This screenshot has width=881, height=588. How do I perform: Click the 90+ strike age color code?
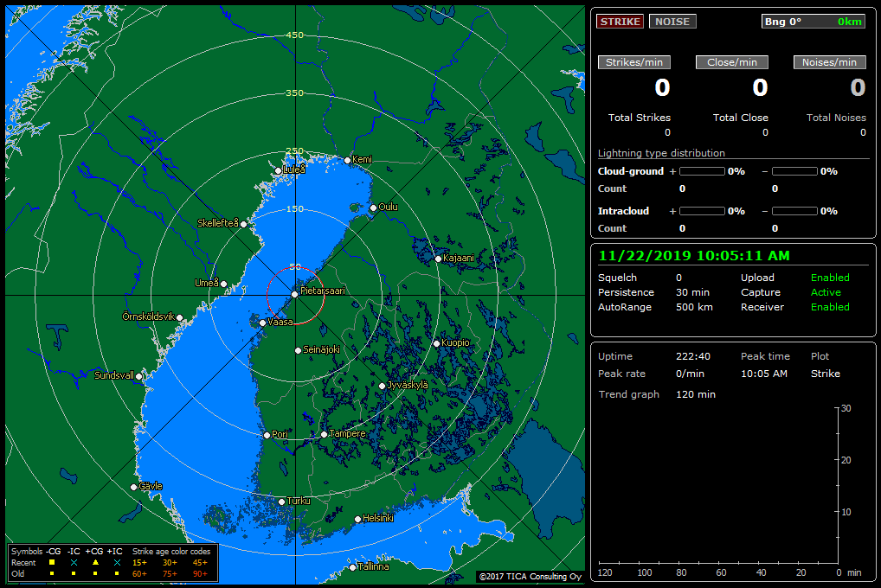[x=200, y=574]
